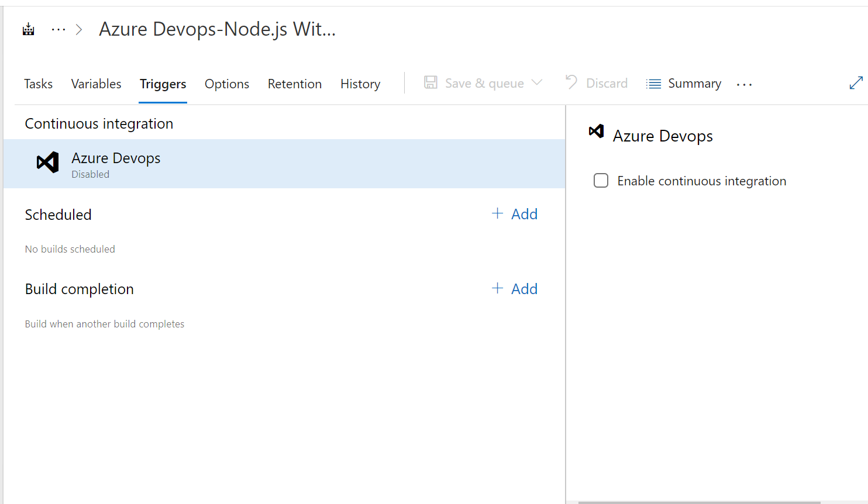Click the Save & queue disk icon
Screen dimensions: 868x504
point(431,83)
